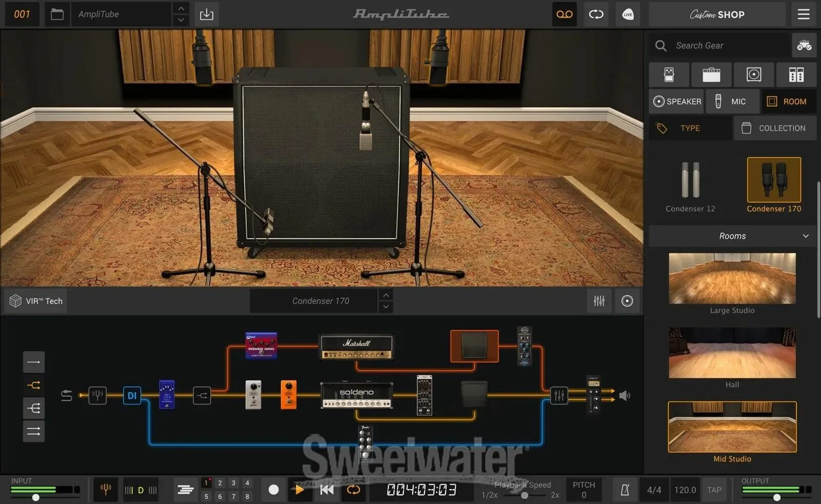The height and width of the screenshot is (504, 821).
Task: Select track 1 in the recorder
Action: (206, 482)
